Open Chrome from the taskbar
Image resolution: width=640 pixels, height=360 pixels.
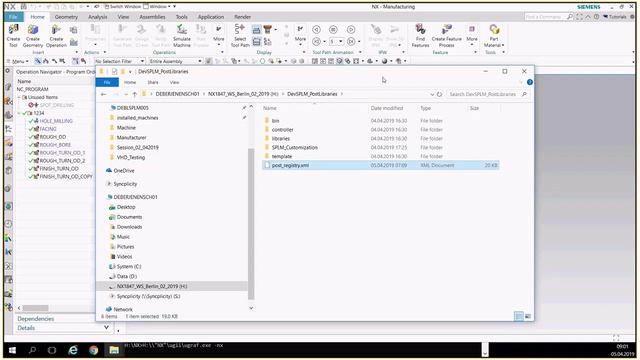(93, 350)
